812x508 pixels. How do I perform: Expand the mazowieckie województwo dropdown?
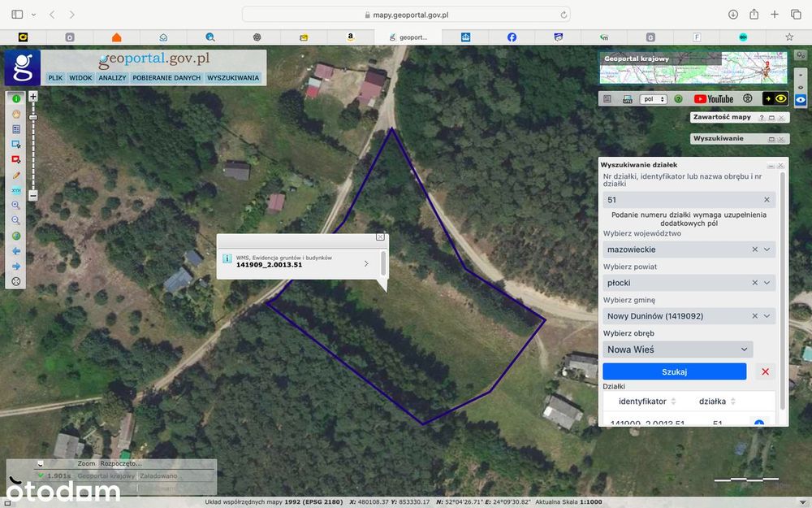point(767,250)
